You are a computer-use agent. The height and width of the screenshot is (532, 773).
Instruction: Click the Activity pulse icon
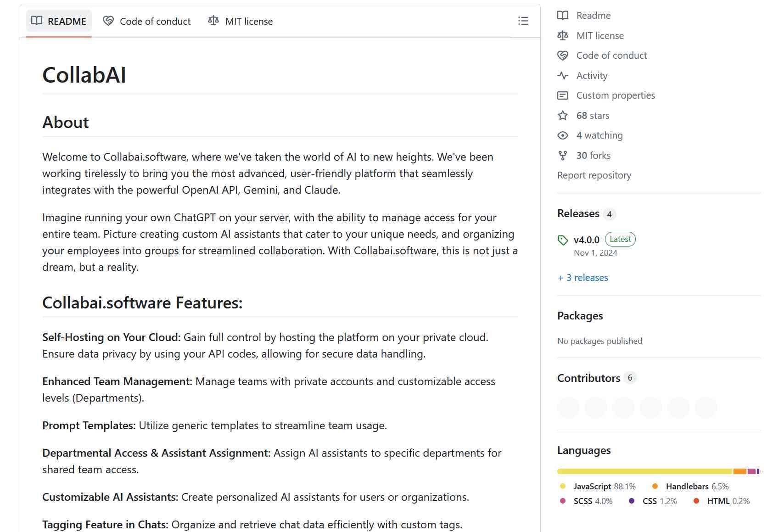coord(563,76)
